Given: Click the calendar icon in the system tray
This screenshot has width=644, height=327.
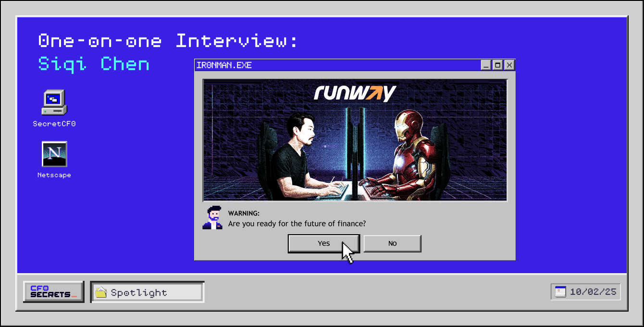Looking at the screenshot, I should [560, 292].
